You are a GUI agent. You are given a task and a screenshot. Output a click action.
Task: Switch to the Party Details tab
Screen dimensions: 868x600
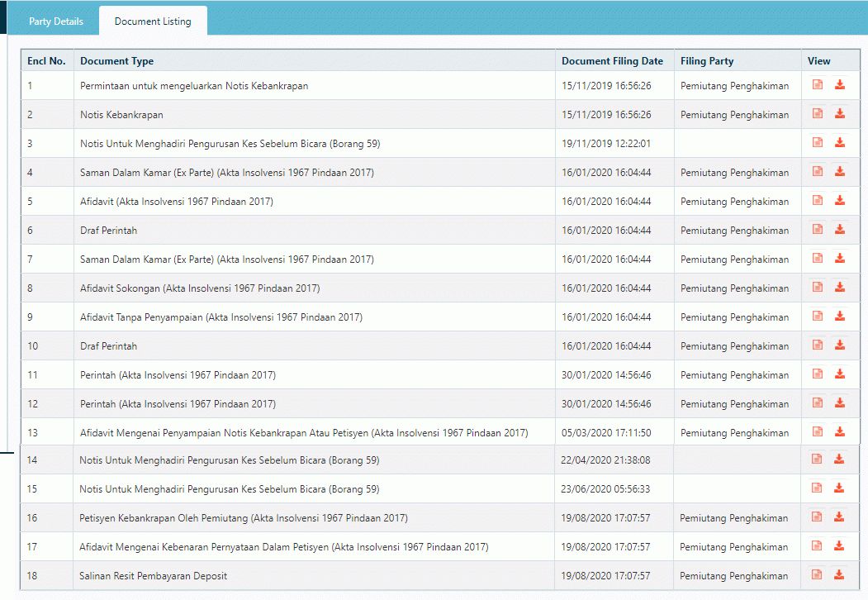[56, 21]
